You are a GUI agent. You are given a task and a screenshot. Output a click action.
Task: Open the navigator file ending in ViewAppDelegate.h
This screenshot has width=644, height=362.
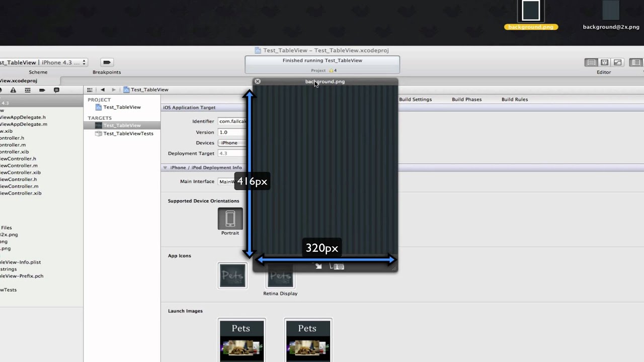pyautogui.click(x=23, y=117)
